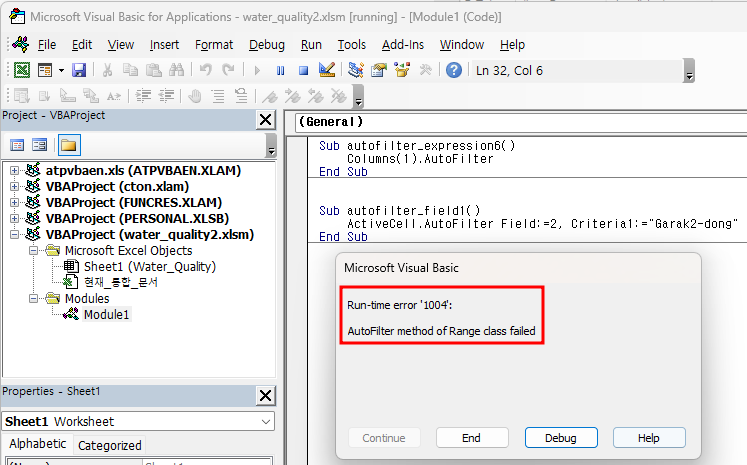Click the Comment Block icon
Image resolution: width=747 pixels, height=465 pixels.
pos(218,96)
